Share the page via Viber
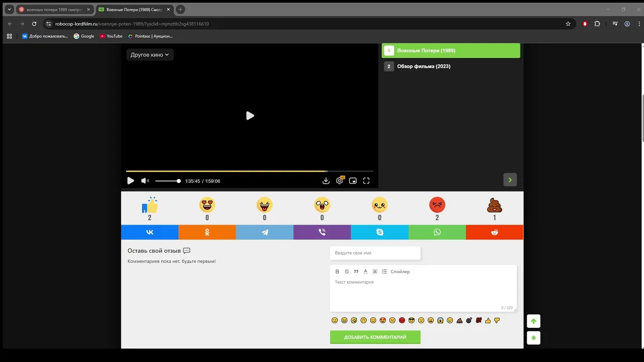 click(322, 232)
